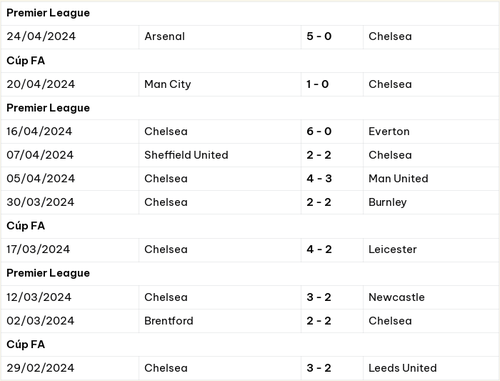The height and width of the screenshot is (381, 500).
Task: Select Everton team name
Action: point(389,131)
